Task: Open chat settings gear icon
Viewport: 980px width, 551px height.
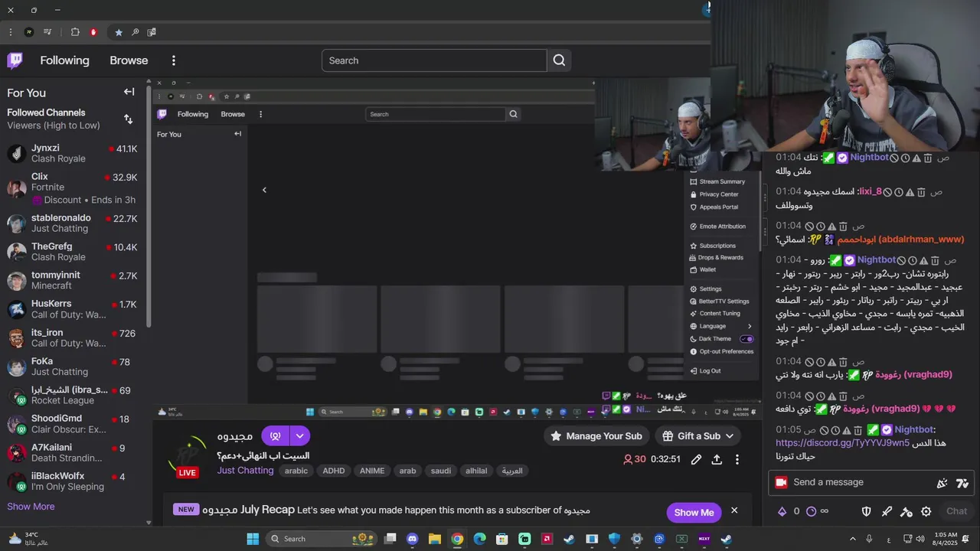Action: [x=926, y=511]
